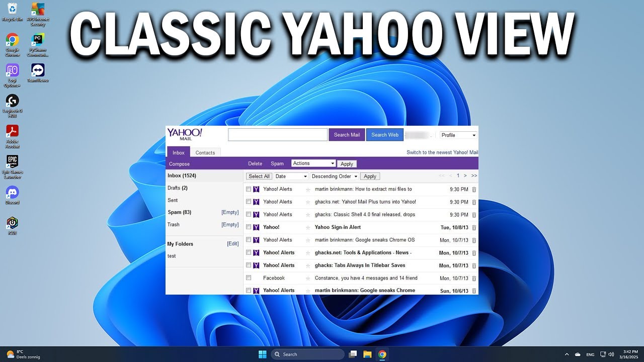Viewport: 644px width, 362px height.
Task: Open the Windows Start menu
Action: coord(262,354)
